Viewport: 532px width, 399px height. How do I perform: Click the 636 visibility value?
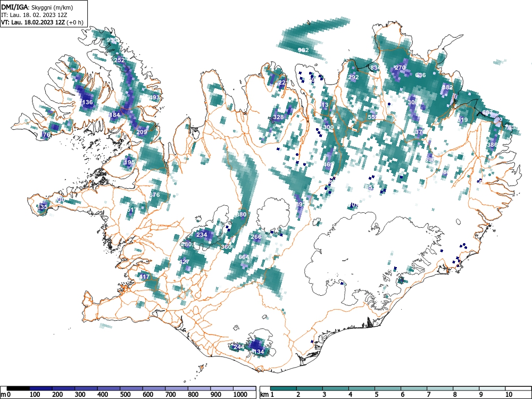(x=420, y=75)
